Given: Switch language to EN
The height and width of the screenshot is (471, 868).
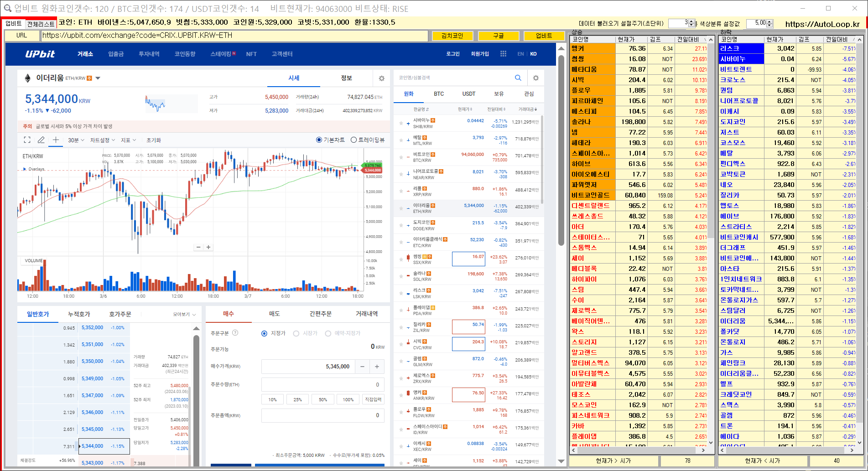Looking at the screenshot, I should [x=520, y=54].
